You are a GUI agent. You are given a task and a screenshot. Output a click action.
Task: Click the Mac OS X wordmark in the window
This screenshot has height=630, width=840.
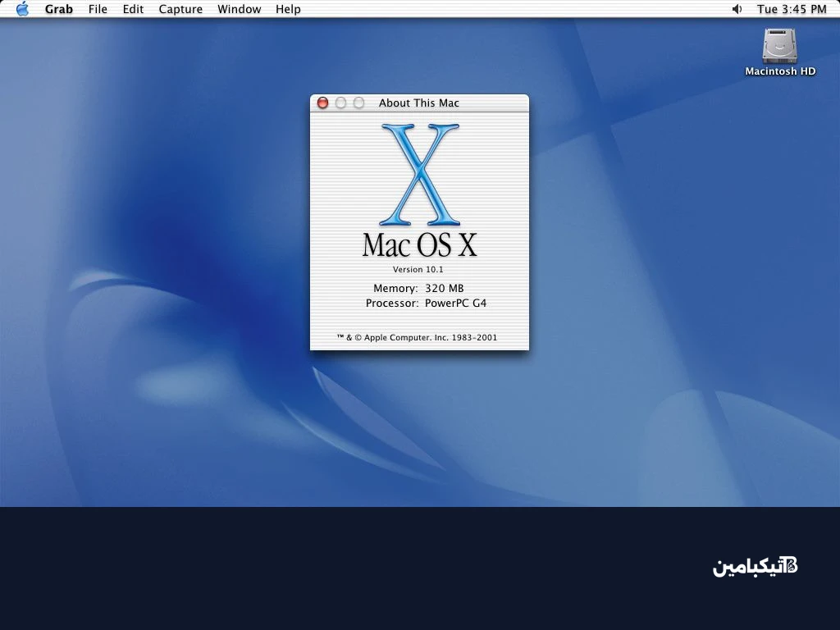(418, 245)
